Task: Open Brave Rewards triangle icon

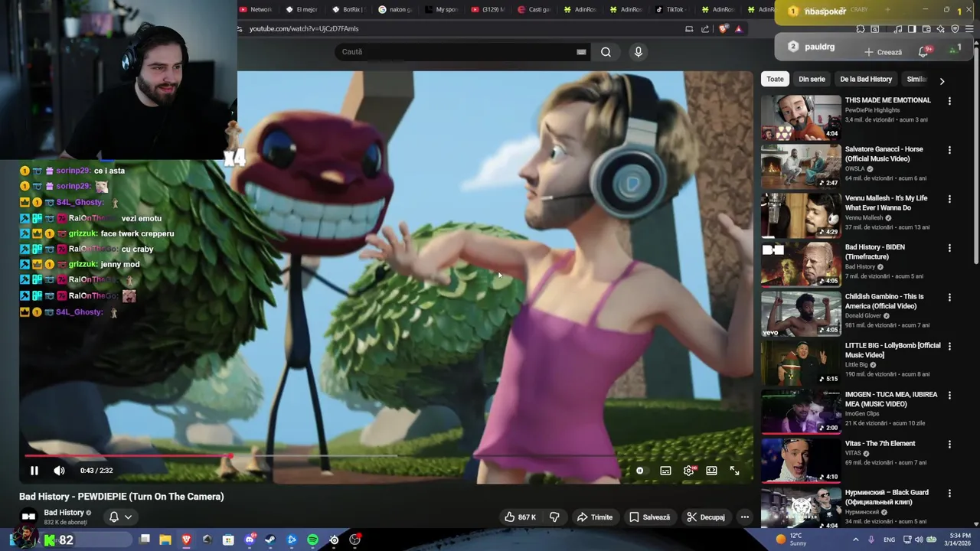Action: [739, 29]
